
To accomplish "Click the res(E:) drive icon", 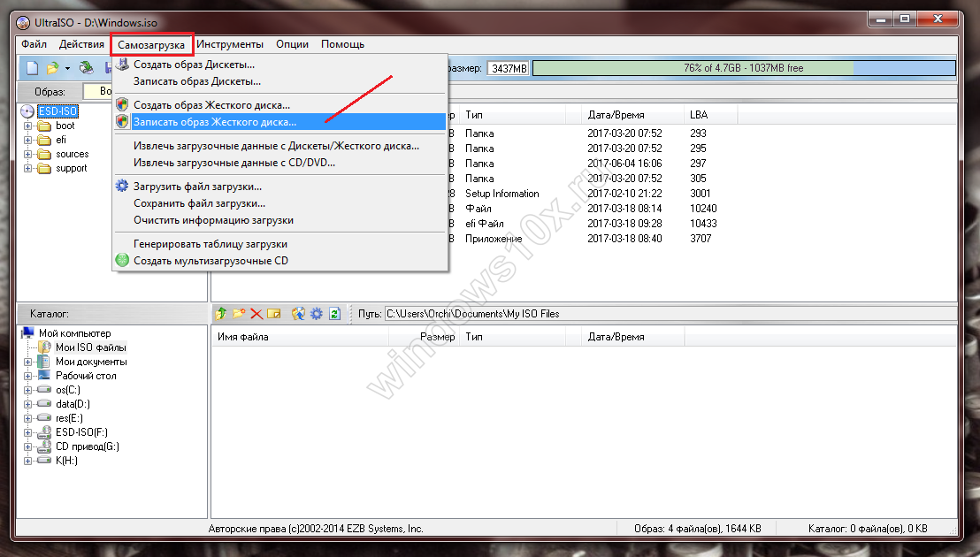I will 43,417.
